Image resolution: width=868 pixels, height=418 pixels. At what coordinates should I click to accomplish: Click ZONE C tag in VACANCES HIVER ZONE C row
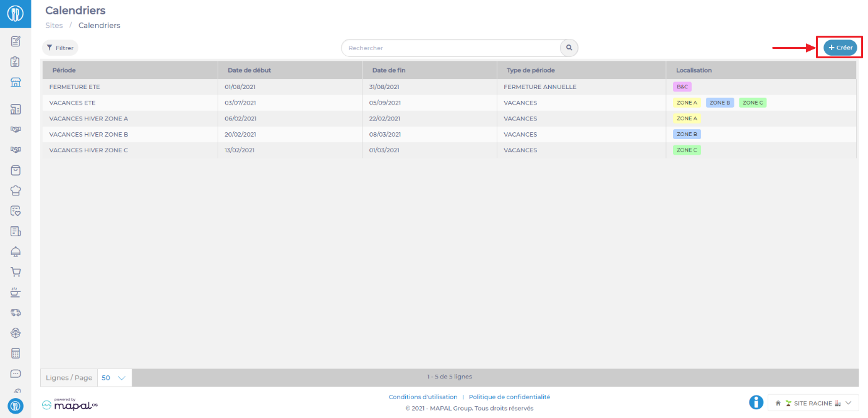687,150
